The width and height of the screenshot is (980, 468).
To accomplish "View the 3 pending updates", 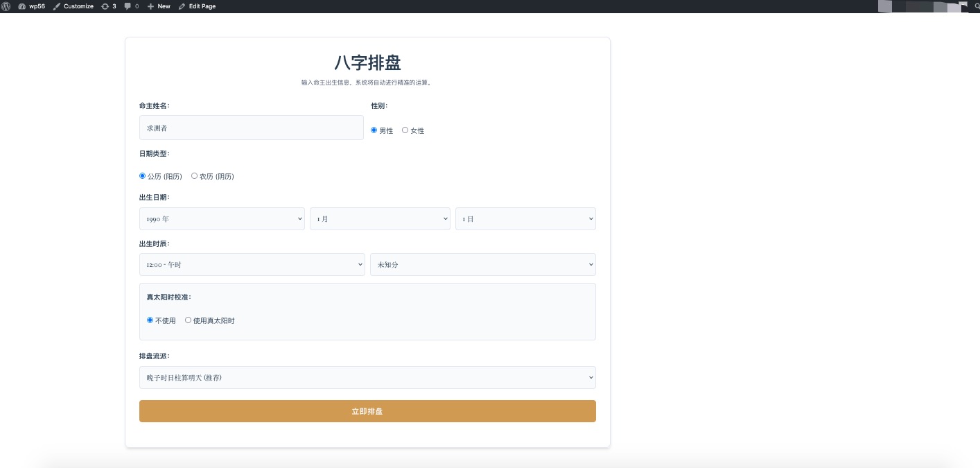I will (109, 6).
